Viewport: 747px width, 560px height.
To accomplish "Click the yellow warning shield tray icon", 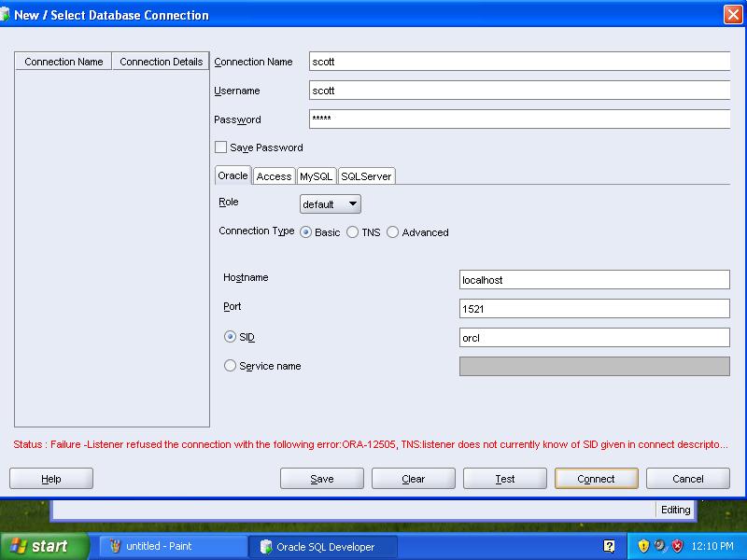I will pos(643,546).
